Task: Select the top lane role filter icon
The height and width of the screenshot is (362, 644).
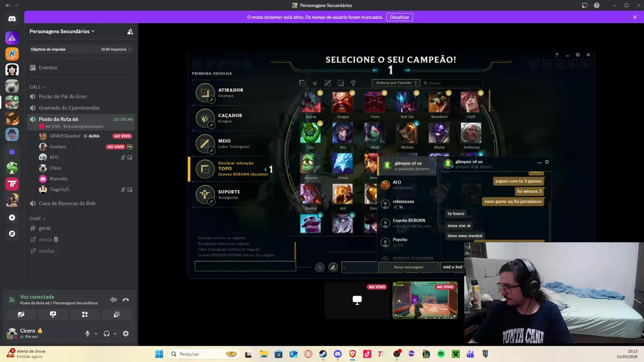Action: [x=302, y=83]
